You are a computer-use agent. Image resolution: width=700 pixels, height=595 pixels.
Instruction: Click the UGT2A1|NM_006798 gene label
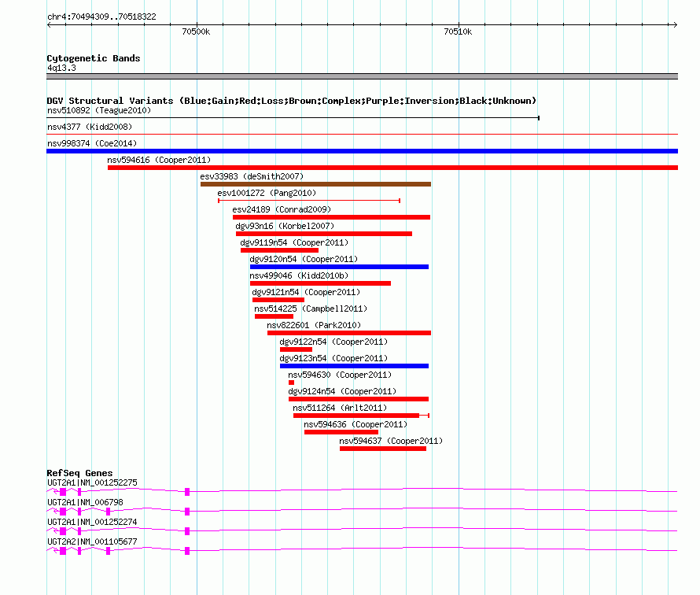pos(85,502)
